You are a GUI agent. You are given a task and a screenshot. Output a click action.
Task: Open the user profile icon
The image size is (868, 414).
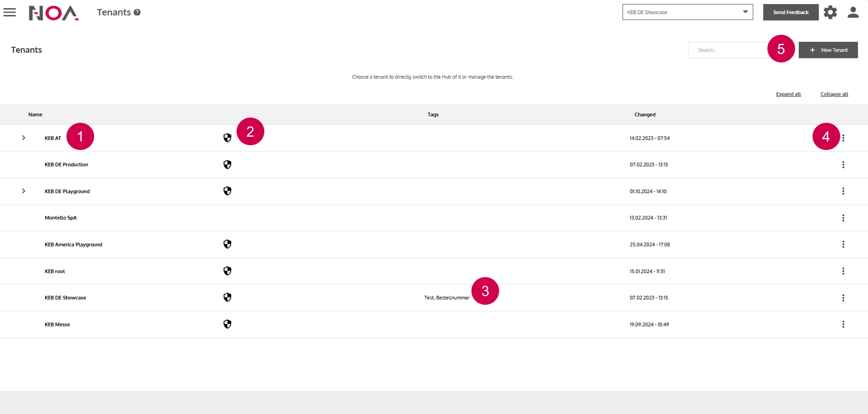click(x=853, y=13)
